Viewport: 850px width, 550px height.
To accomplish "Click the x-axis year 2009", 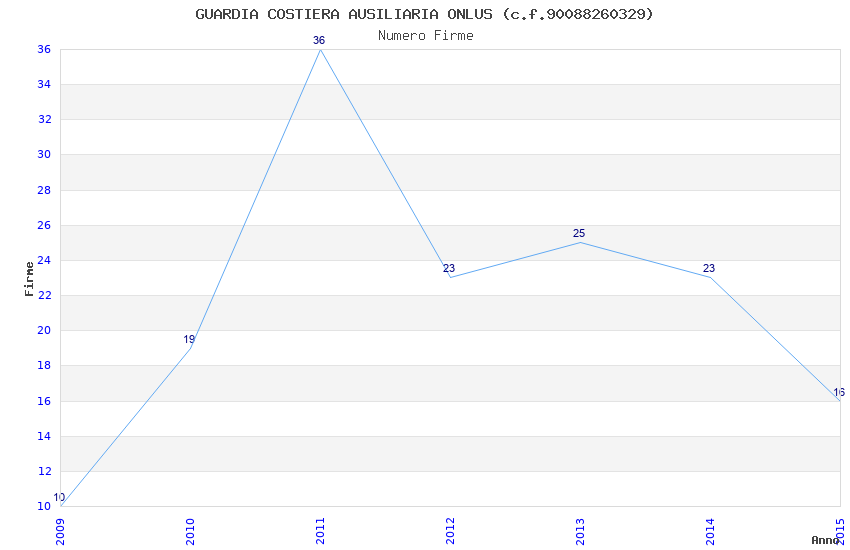I will [60, 532].
